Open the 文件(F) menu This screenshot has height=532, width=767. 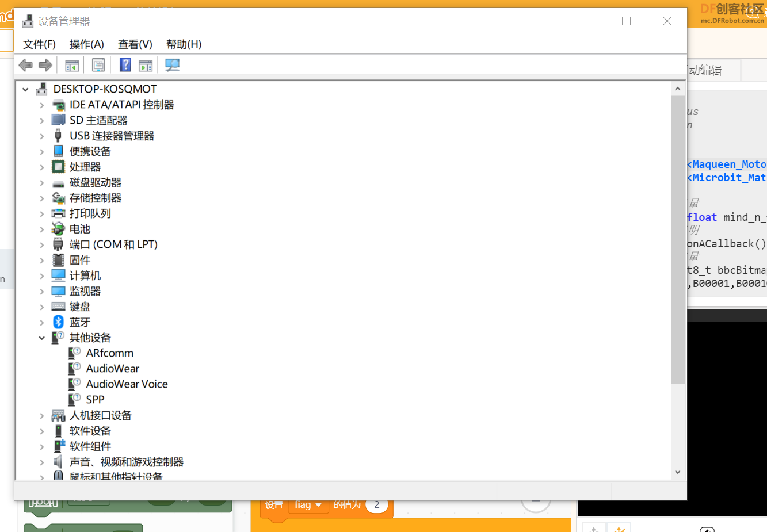coord(39,44)
